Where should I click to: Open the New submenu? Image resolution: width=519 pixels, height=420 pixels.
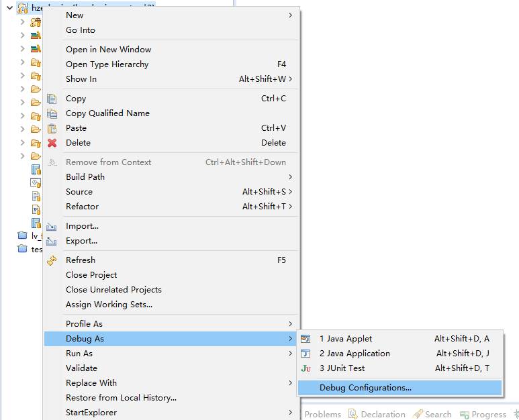pyautogui.click(x=171, y=15)
